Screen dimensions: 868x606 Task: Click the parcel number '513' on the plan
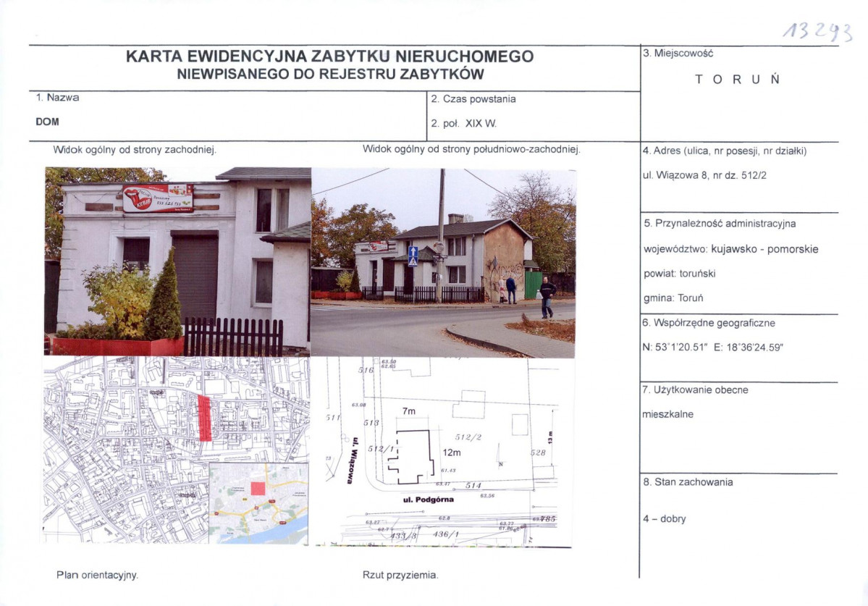coord(371,423)
